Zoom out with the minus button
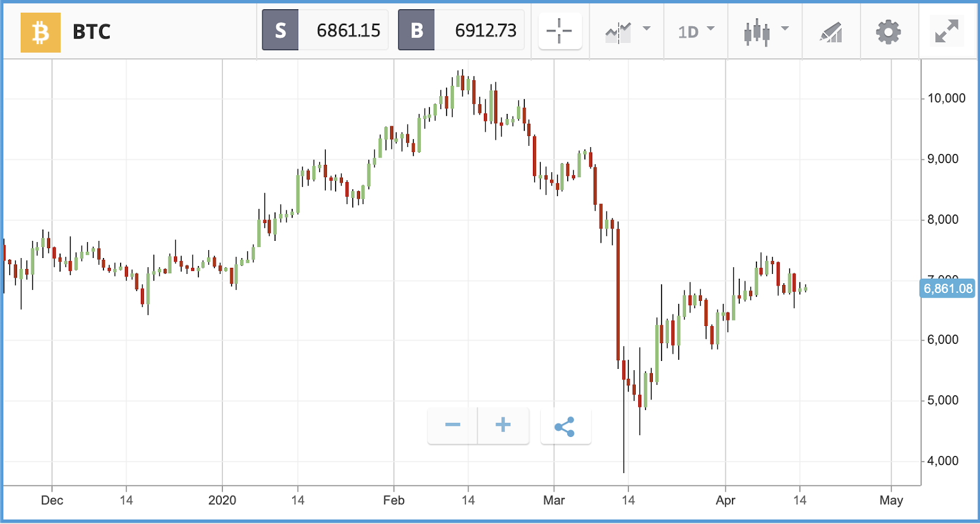980x524 pixels. (x=453, y=425)
